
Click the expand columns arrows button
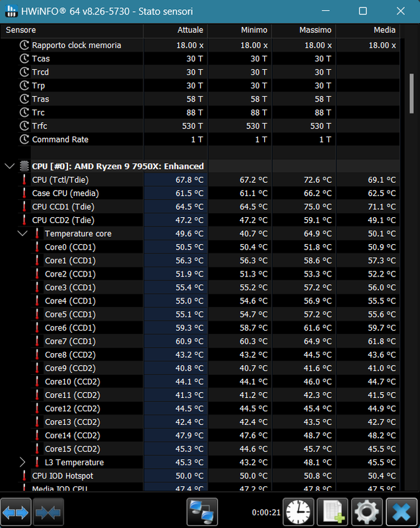(16, 512)
